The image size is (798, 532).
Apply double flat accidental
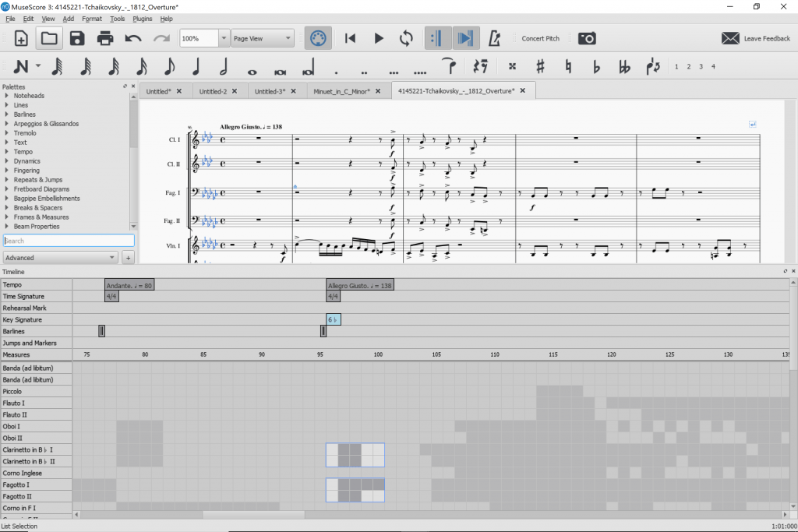(624, 67)
